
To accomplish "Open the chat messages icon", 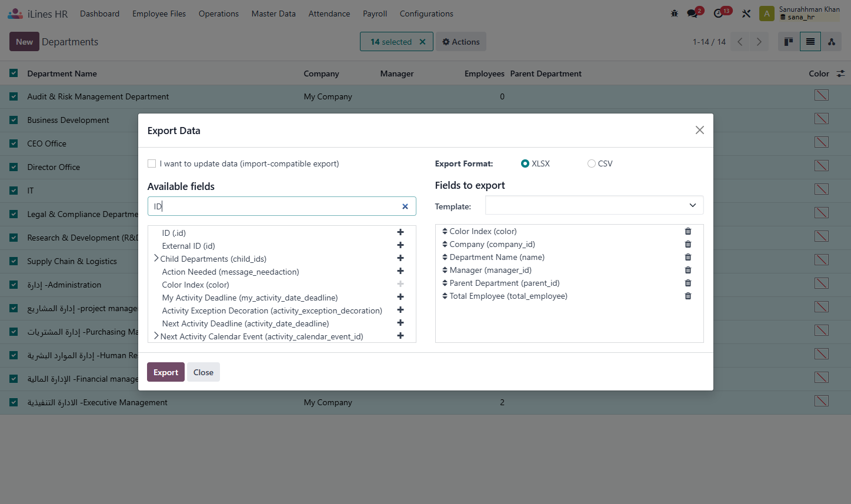I will pos(692,14).
